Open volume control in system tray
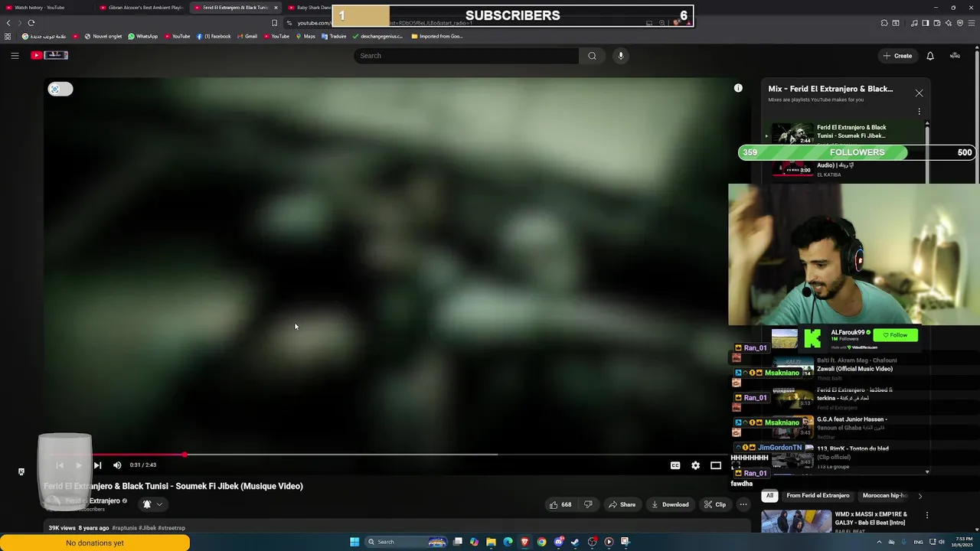The image size is (980, 551). (x=941, y=542)
